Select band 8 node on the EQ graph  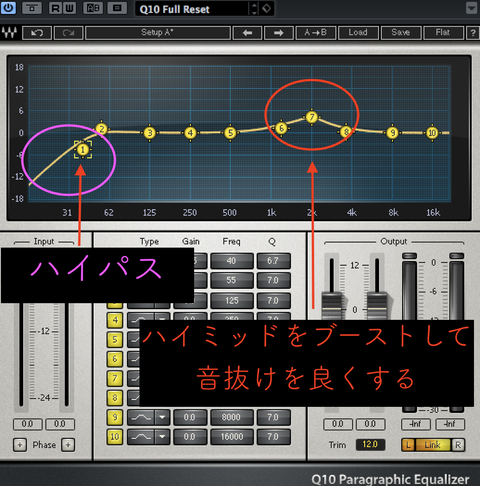[346, 132]
